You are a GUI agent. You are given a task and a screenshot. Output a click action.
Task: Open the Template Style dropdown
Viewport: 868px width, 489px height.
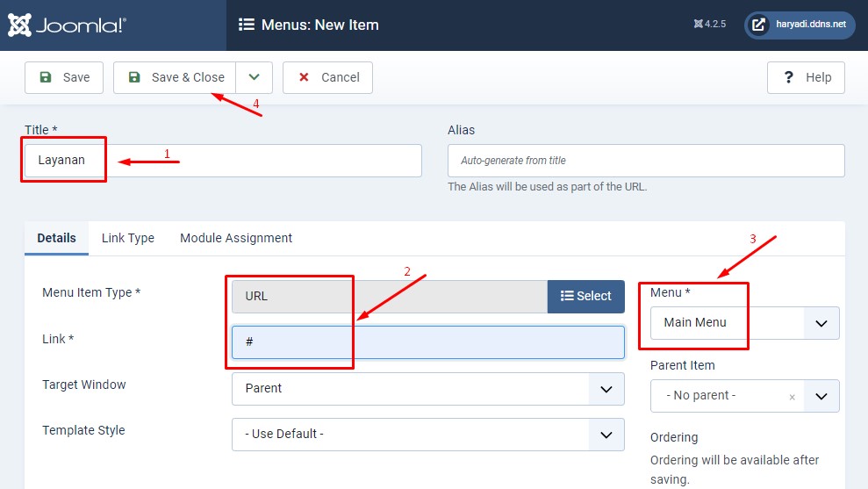pyautogui.click(x=428, y=434)
